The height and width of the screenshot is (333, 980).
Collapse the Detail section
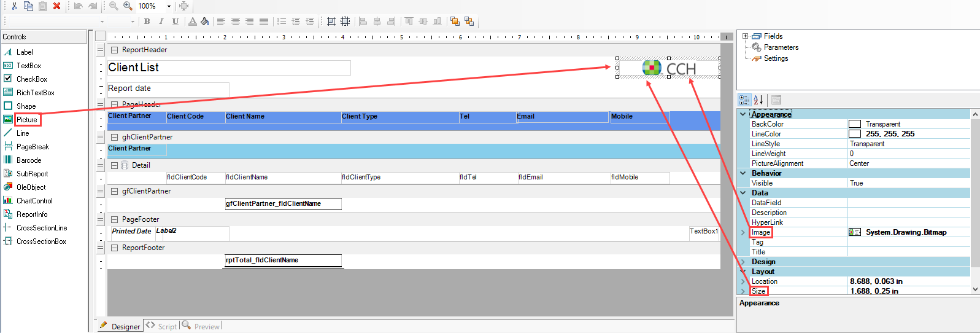point(114,166)
